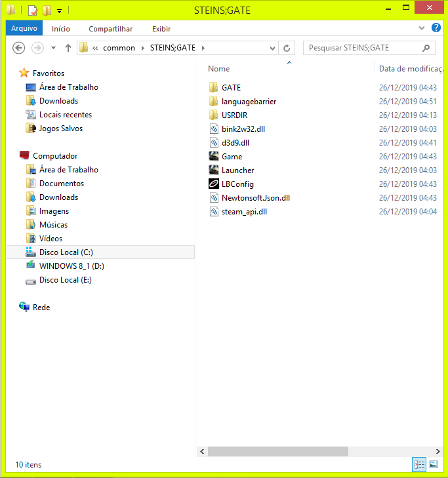Image resolution: width=448 pixels, height=478 pixels.
Task: Open Downloads under Computador
Action: (x=58, y=197)
